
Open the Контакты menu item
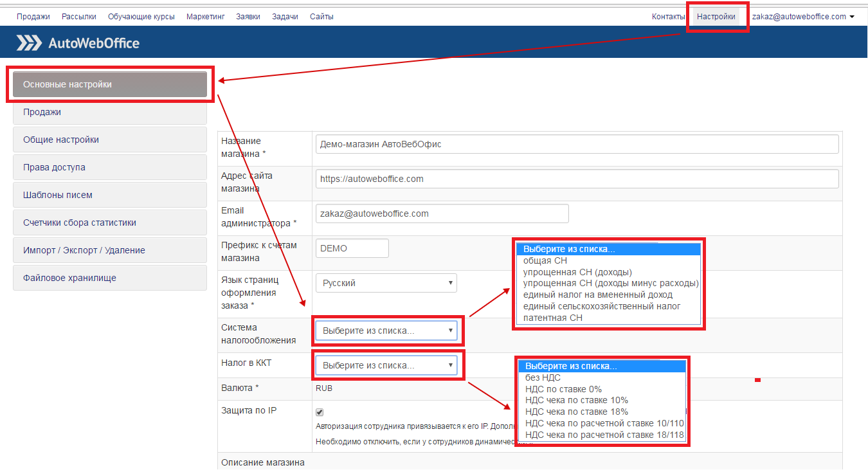click(668, 17)
